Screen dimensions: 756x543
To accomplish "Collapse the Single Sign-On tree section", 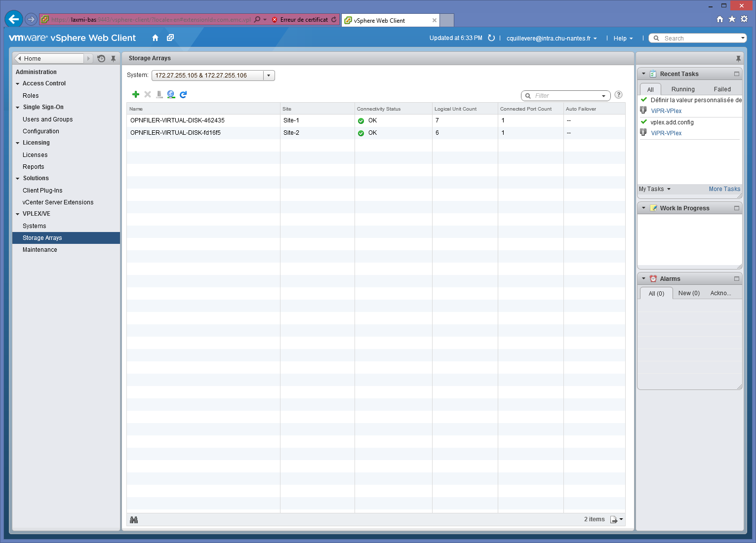I will pos(18,108).
